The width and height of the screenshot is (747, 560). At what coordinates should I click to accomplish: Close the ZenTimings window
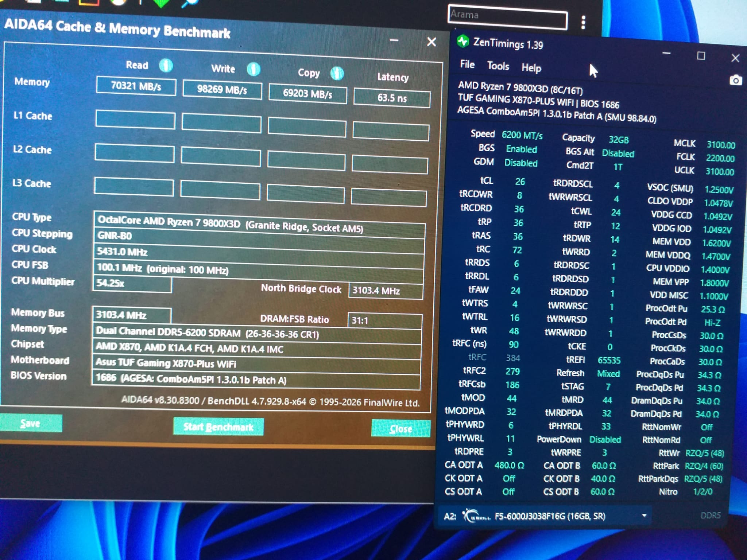(735, 58)
